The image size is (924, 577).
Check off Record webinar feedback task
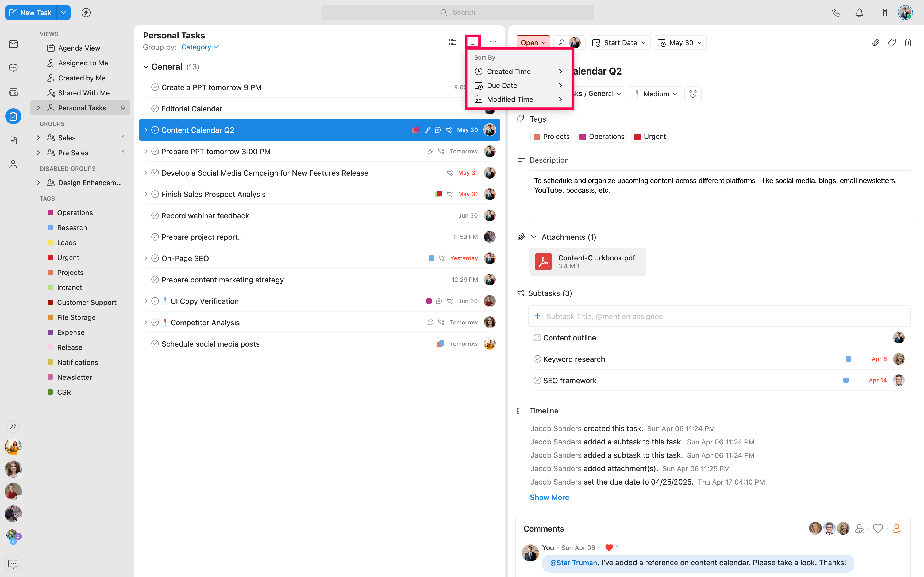[x=155, y=216]
